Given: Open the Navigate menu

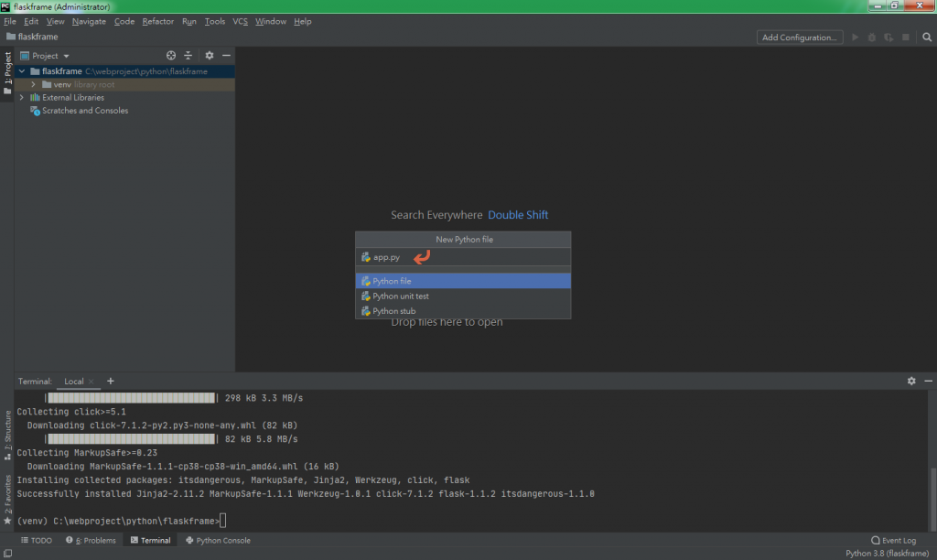Looking at the screenshot, I should click(89, 22).
